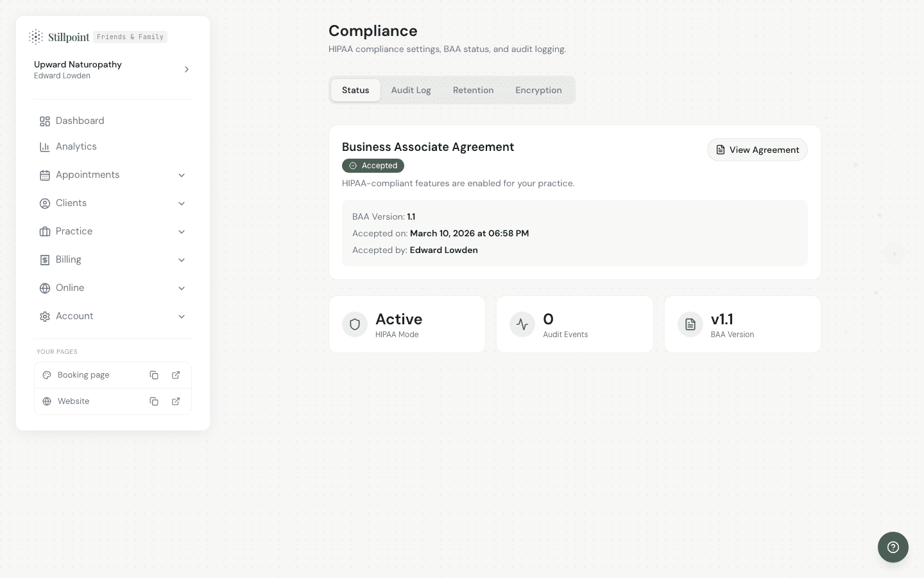Copy the Website link

tap(154, 401)
